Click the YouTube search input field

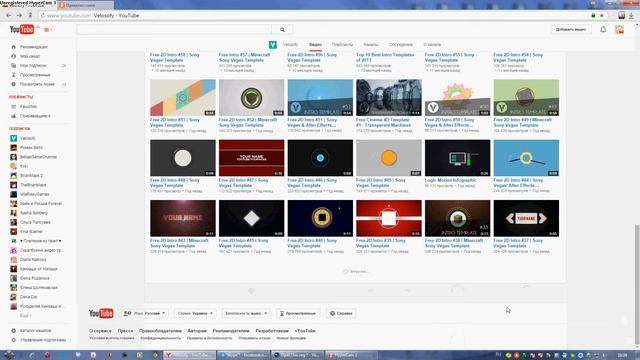[174, 29]
